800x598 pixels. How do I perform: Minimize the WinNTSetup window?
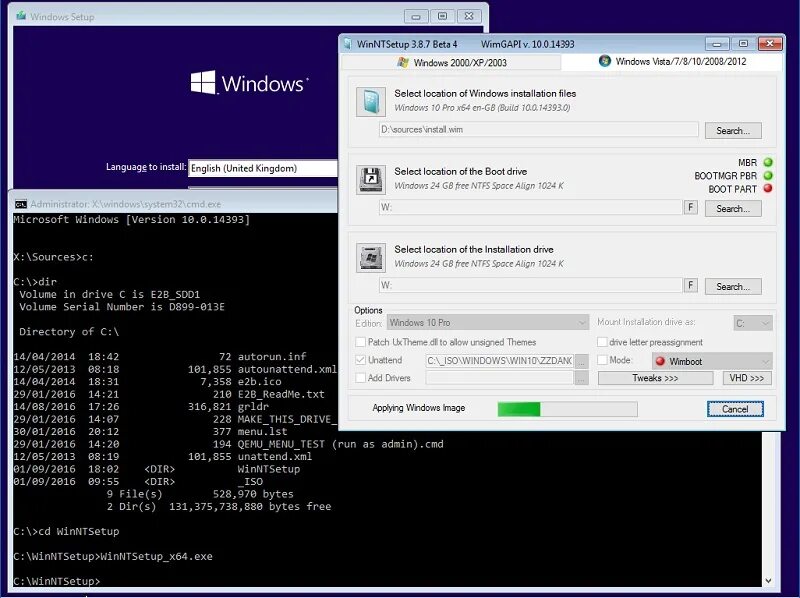click(717, 44)
